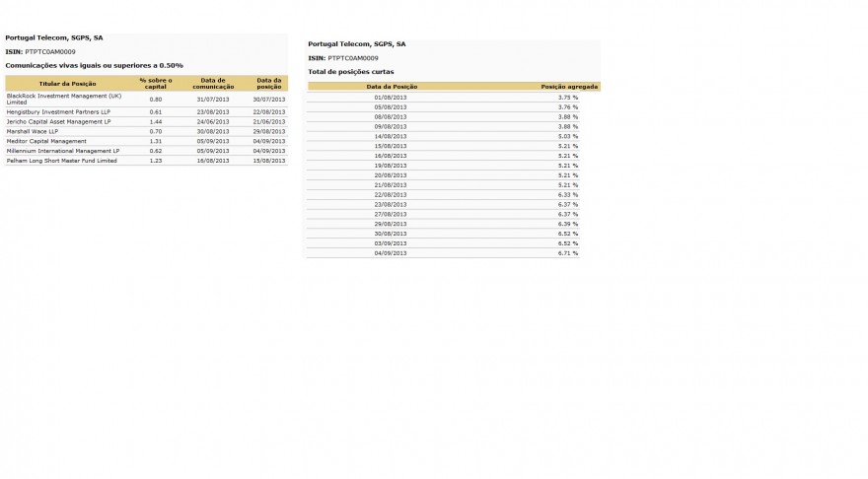Click the 0.62 capital value for Millennium
This screenshot has height=479, width=868.
(156, 151)
